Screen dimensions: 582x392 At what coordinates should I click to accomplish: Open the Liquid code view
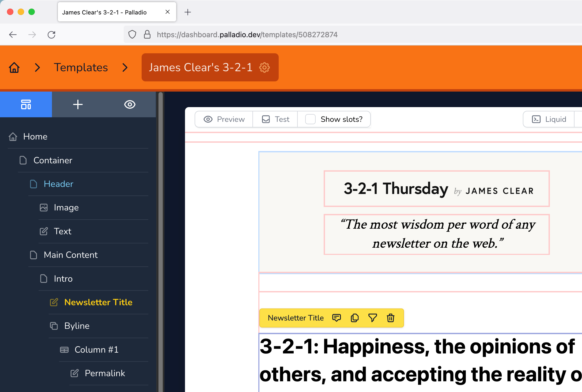pos(549,119)
